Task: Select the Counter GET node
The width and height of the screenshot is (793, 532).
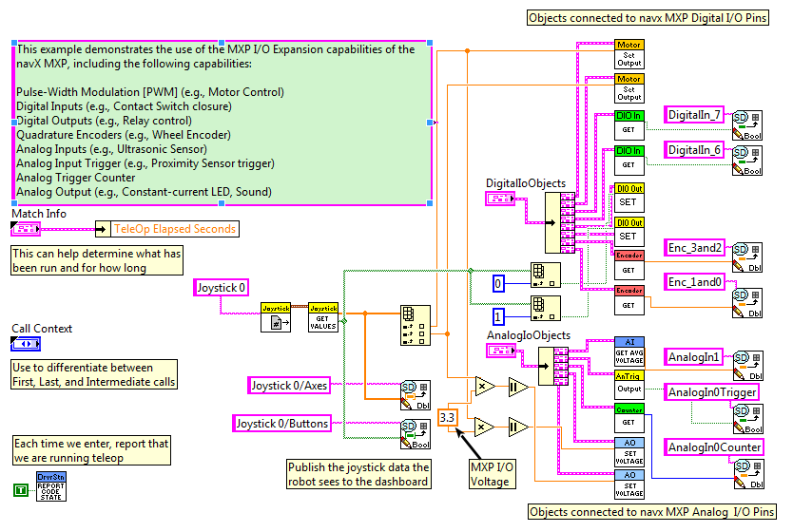Action: (x=629, y=419)
